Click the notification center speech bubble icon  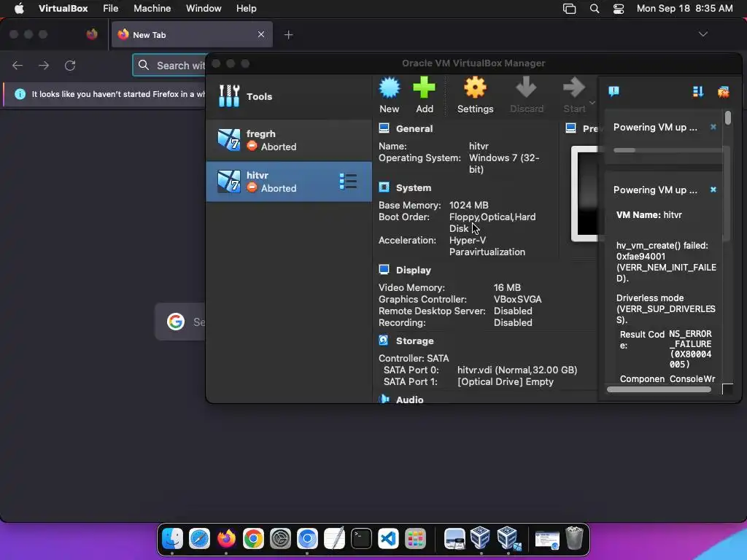pyautogui.click(x=614, y=91)
